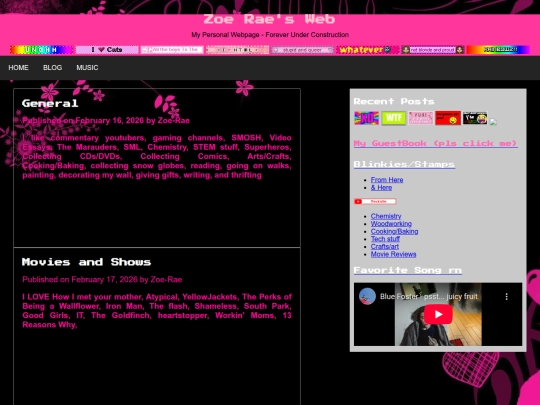
Task: Click the rainbow gradient blinkie at row end
Action: click(498, 50)
